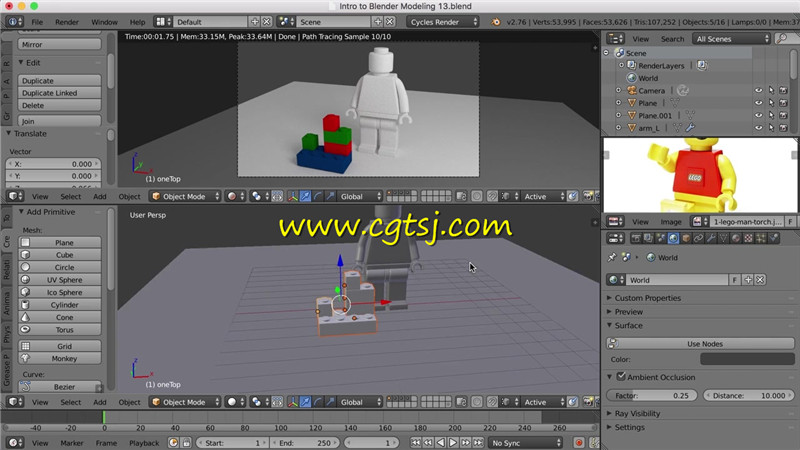Screen dimensions: 800x450
Task: Toggle 3D manipulator widget in lower viewport header
Action: tap(293, 402)
